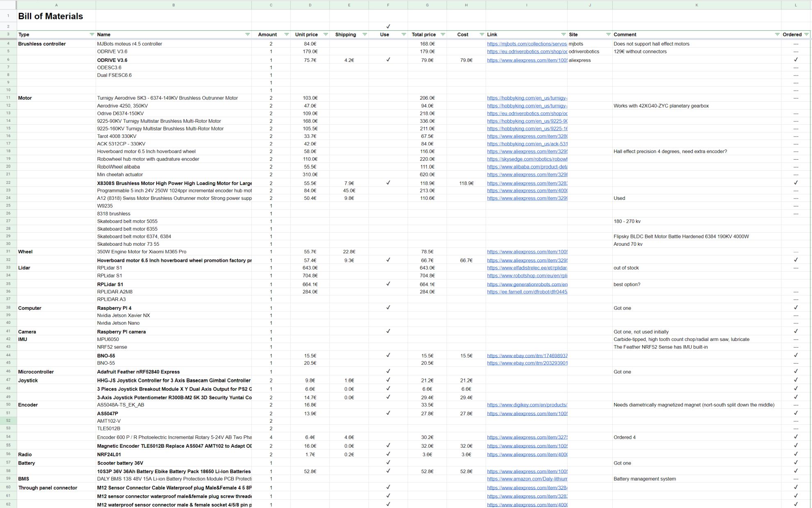
Task: Select the row 52 header
Action: pyautogui.click(x=8, y=421)
